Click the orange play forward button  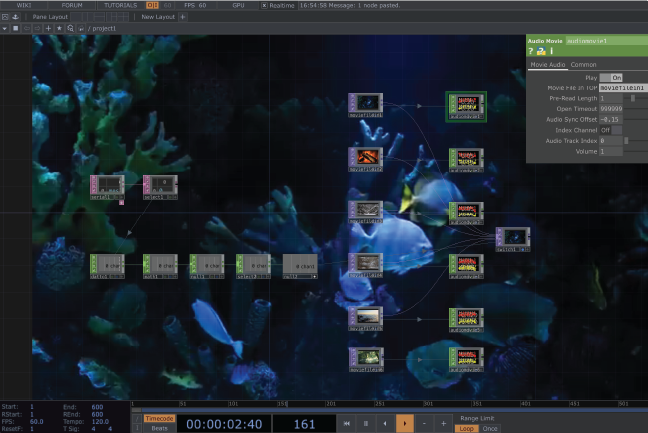point(405,423)
